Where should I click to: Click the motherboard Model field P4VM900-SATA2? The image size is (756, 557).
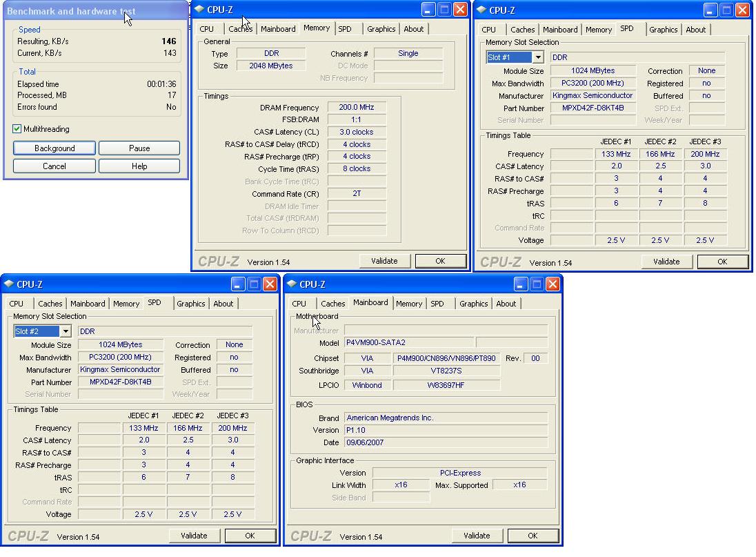point(409,342)
